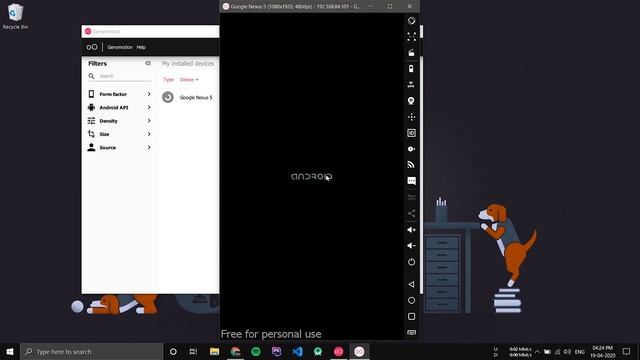This screenshot has width=640, height=360.
Task: Open the identifiers (ID) widget
Action: [x=411, y=133]
